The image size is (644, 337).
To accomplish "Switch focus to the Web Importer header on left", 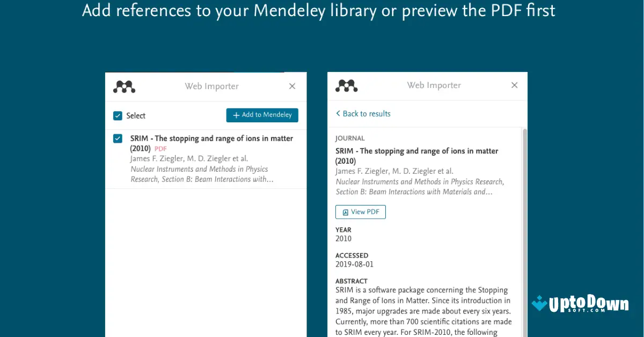I will (x=211, y=86).
